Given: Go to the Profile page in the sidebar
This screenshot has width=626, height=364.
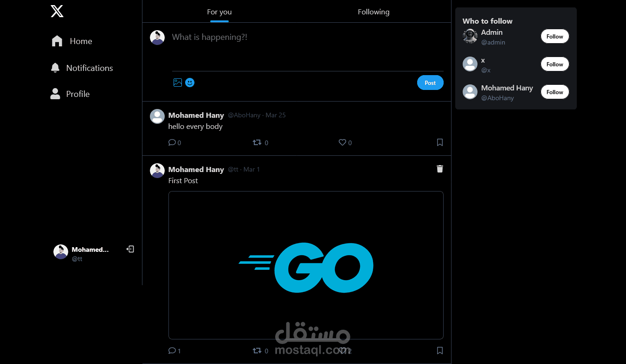Looking at the screenshot, I should click(x=70, y=94).
